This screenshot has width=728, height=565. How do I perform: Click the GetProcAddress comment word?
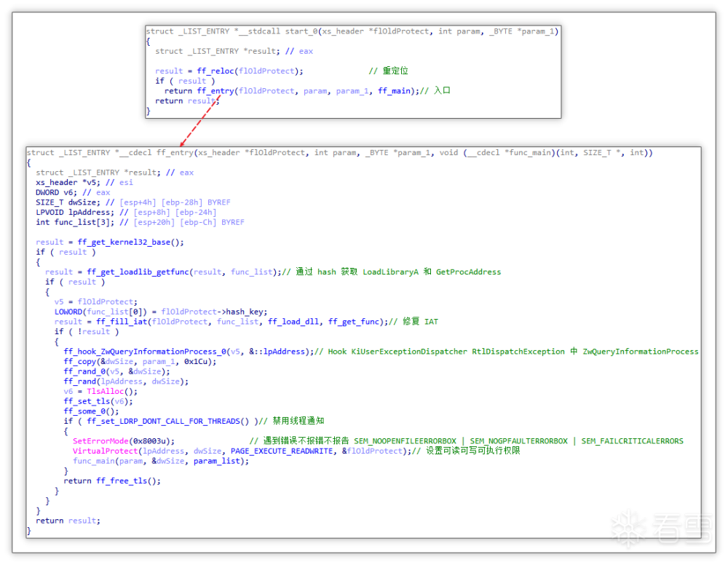coord(468,272)
